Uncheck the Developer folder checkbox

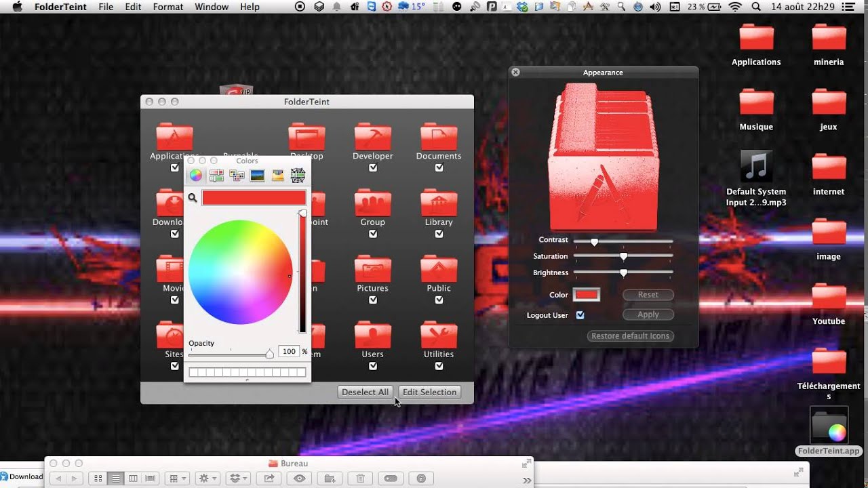[x=373, y=167]
